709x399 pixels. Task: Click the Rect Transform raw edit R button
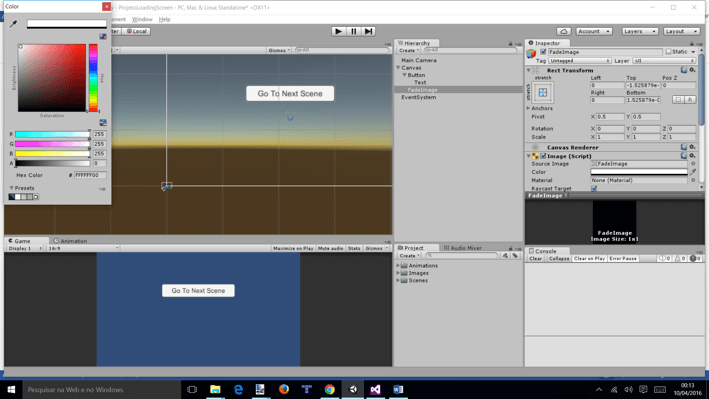(x=690, y=100)
